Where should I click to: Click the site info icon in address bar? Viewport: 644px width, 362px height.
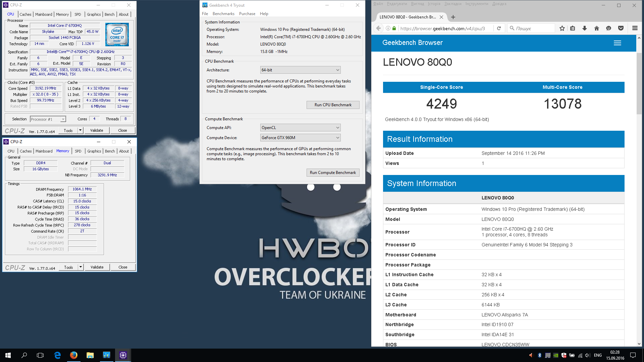coord(388,28)
